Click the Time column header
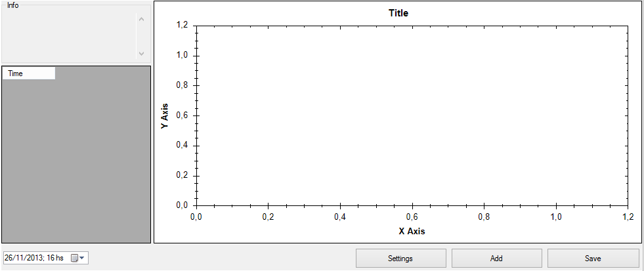This screenshot has height=271, width=644. [x=29, y=73]
